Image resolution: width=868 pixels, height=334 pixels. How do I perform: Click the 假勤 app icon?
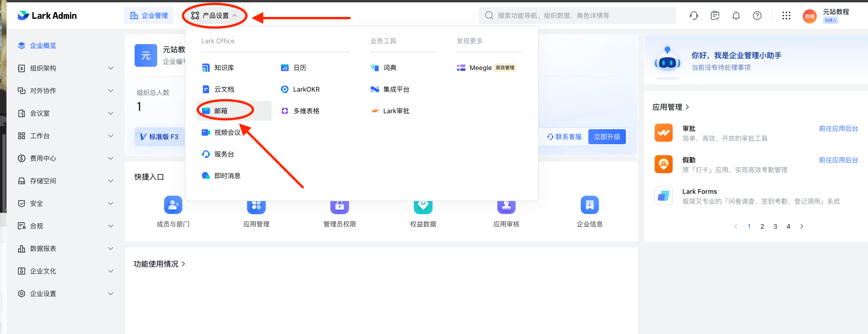[663, 164]
